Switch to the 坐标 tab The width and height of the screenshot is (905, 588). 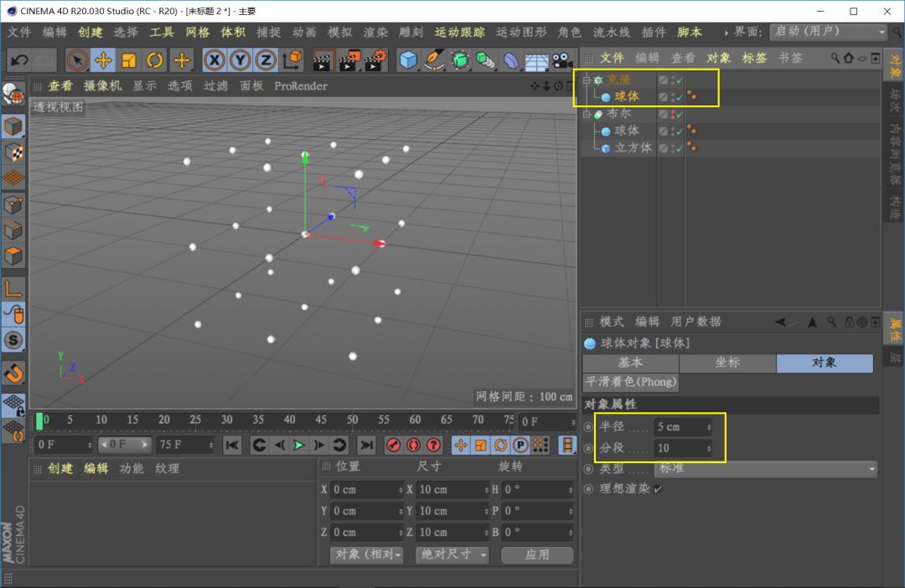pyautogui.click(x=727, y=363)
